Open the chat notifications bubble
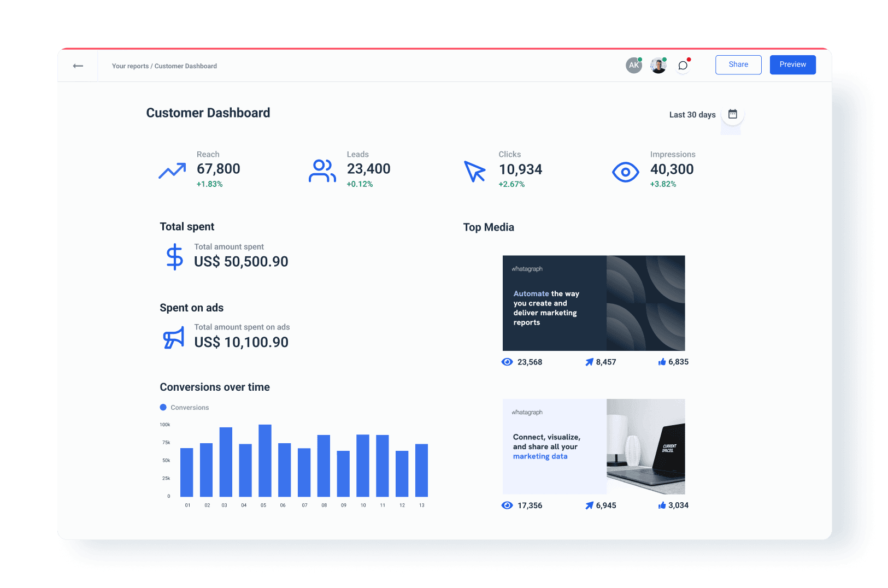This screenshot has width=888, height=588. coord(682,65)
